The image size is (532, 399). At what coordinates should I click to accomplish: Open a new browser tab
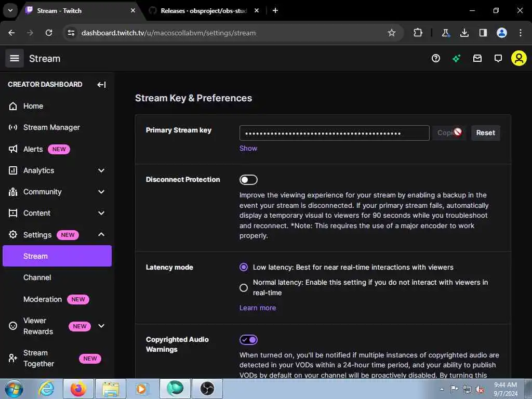coord(275,10)
